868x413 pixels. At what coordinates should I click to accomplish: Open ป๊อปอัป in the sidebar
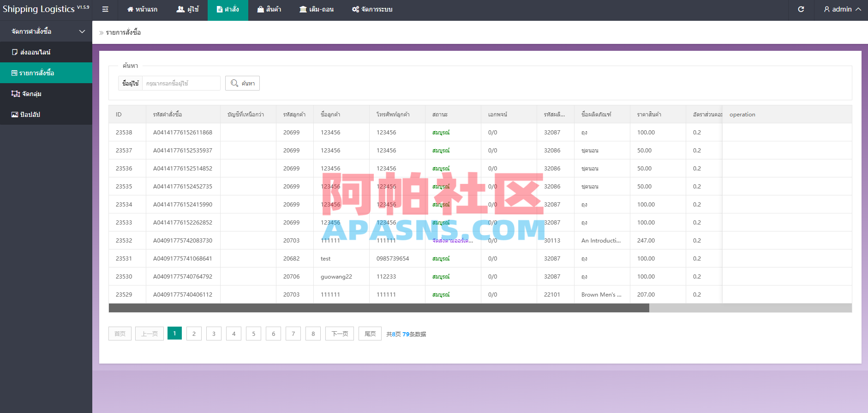point(46,115)
